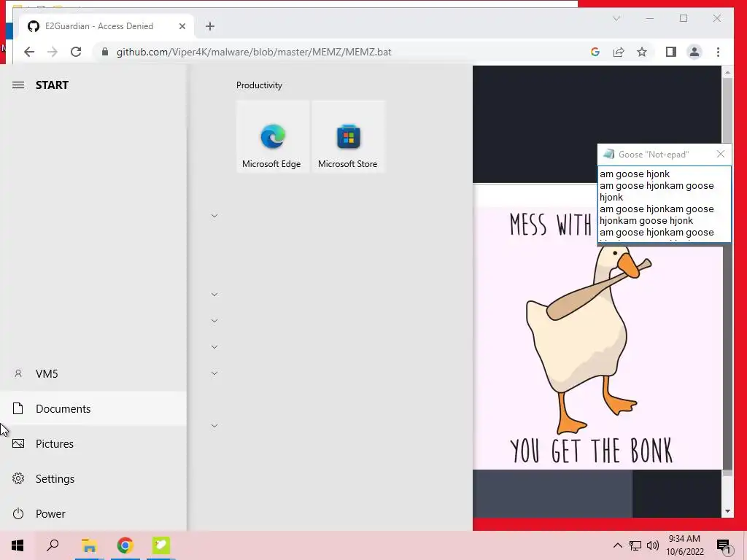Viewport: 747px width, 560px height.
Task: Open network status tray icon
Action: pos(635,545)
